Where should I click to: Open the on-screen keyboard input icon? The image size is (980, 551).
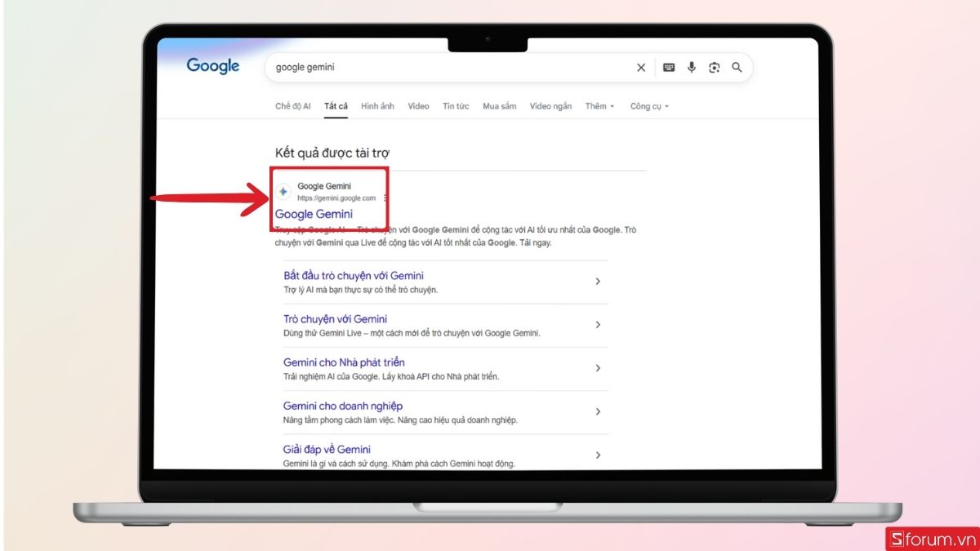(670, 68)
